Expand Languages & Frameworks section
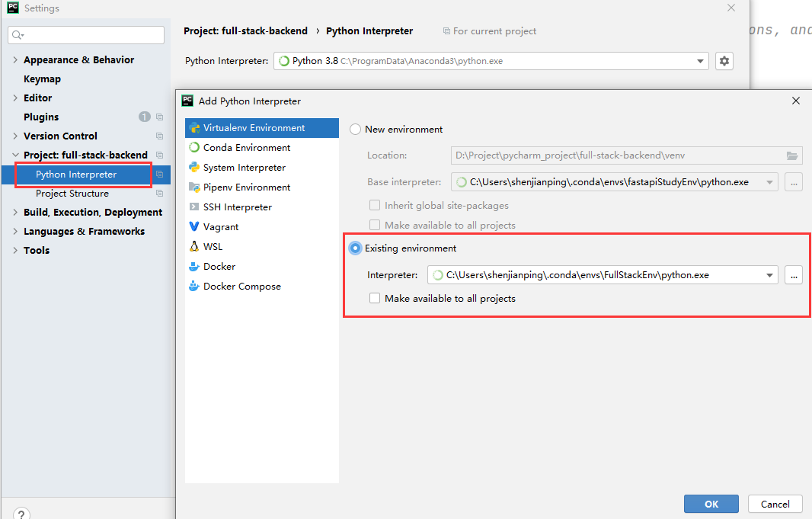Screen dimensions: 812x519 15,232
